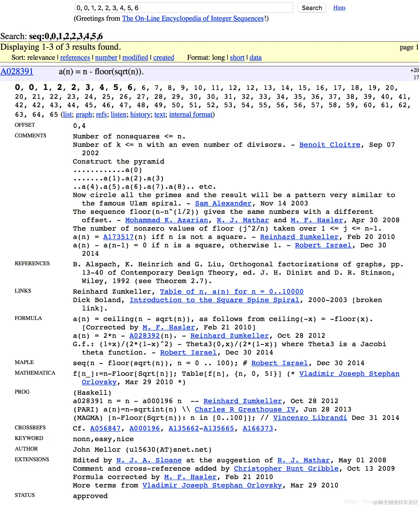Open the history link
Viewport: 420px width, 507px height.
tap(140, 114)
